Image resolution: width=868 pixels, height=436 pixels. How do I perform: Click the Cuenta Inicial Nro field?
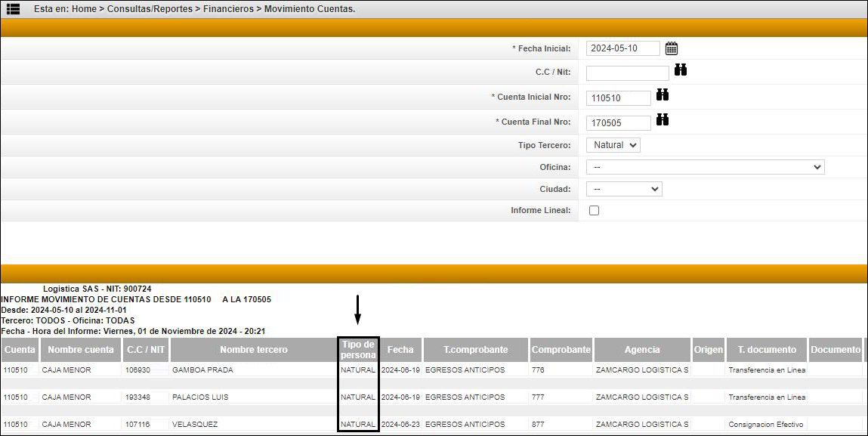click(618, 98)
